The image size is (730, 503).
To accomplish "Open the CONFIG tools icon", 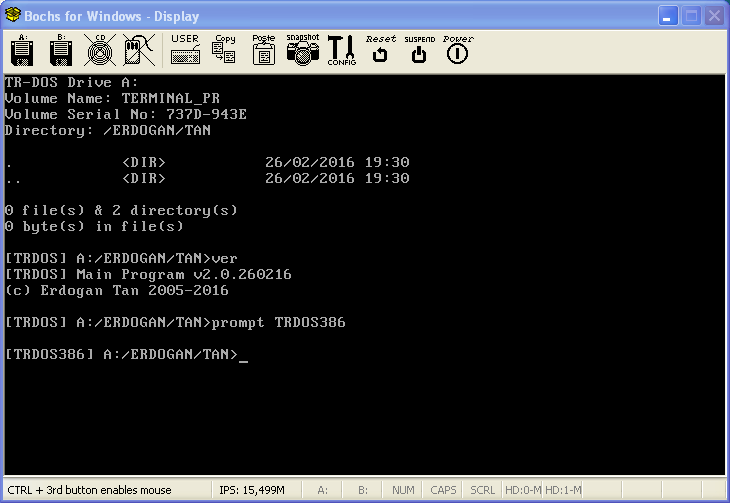I will [x=341, y=50].
